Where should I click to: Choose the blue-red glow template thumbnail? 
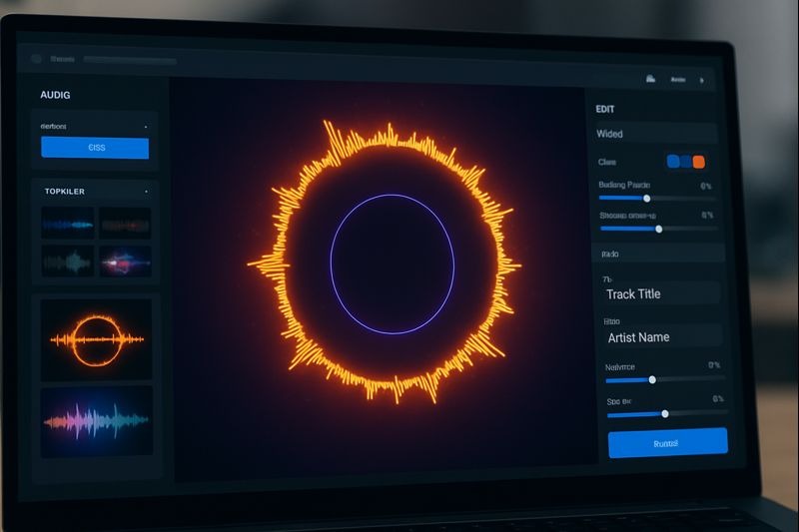click(125, 262)
